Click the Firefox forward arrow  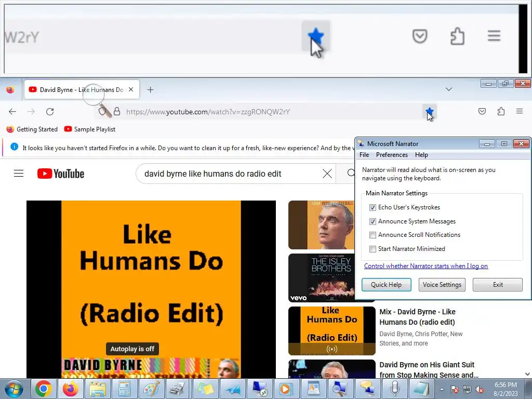tap(31, 112)
